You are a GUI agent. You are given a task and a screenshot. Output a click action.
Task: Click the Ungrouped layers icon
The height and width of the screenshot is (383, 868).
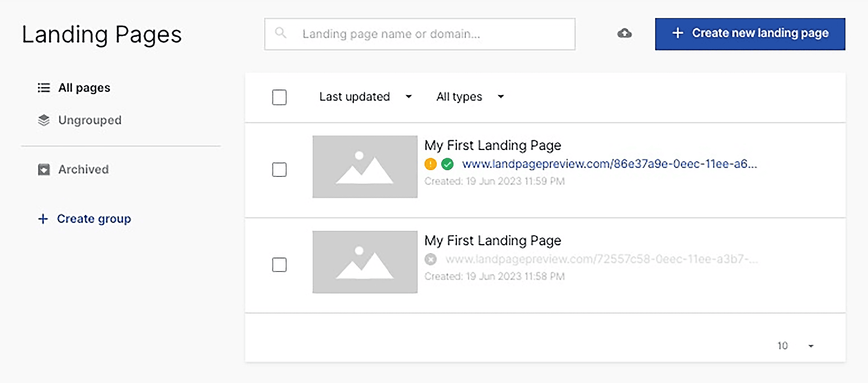[x=44, y=120]
